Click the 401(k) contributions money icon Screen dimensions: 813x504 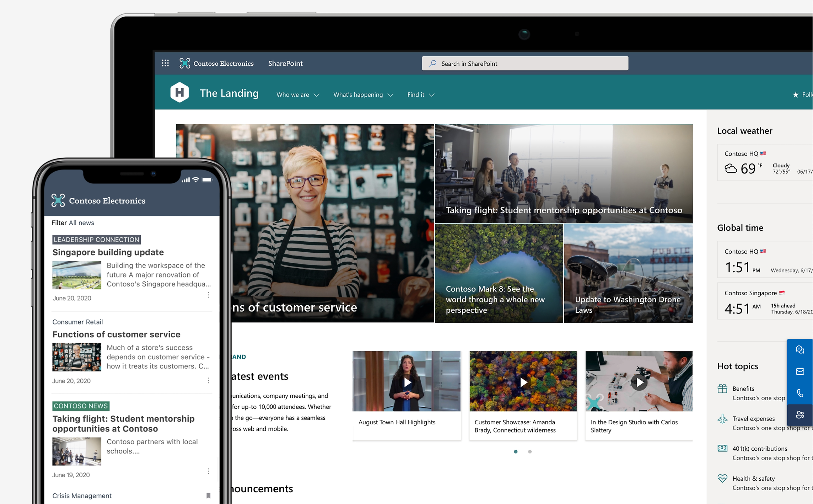tap(722, 448)
